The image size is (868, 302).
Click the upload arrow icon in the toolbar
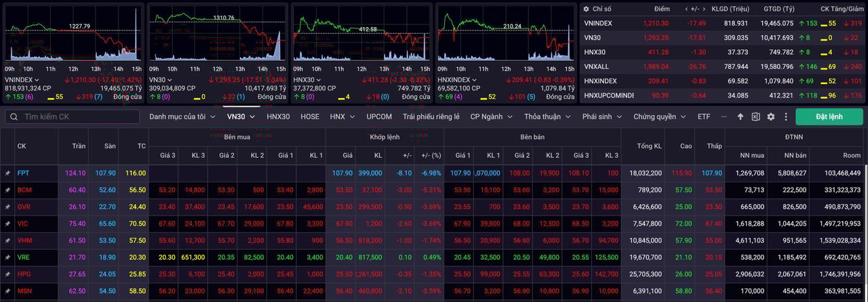click(741, 117)
